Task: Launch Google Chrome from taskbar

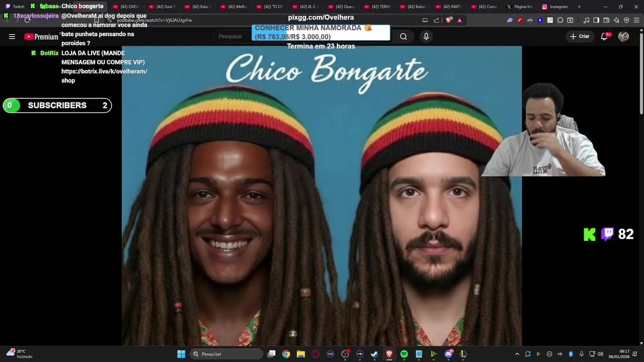Action: tap(286, 354)
